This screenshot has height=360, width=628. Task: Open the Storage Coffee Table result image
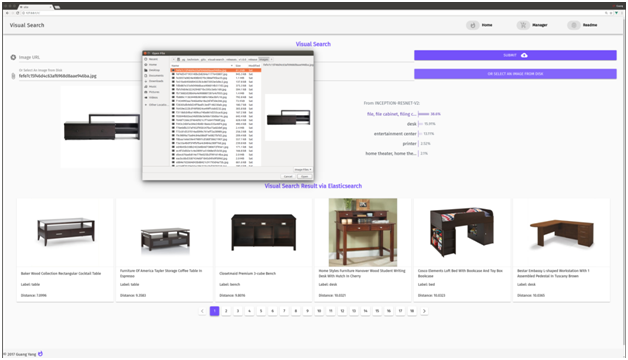(165, 233)
